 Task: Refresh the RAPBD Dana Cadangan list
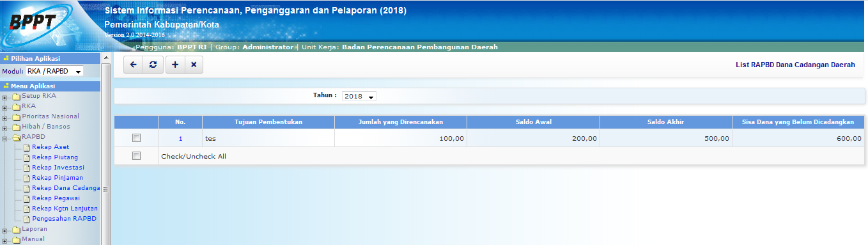coord(152,65)
